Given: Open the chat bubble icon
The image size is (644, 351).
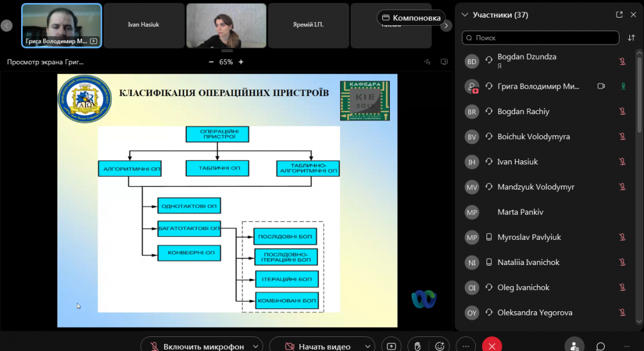Looking at the screenshot, I should pyautogui.click(x=601, y=346).
